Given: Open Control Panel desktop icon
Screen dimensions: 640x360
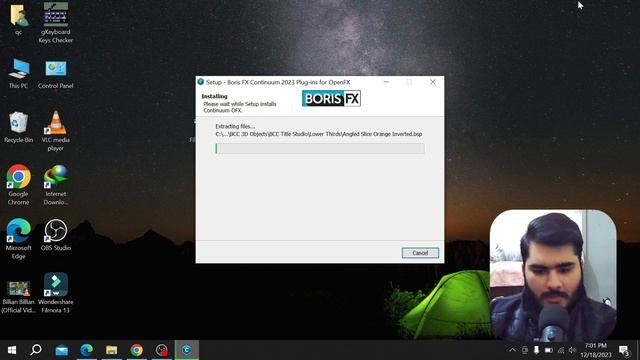Looking at the screenshot, I should 56,74.
